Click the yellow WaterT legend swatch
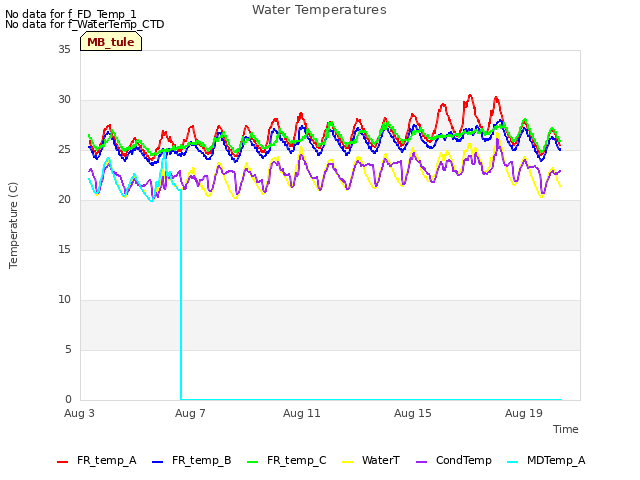This screenshot has height=480, width=640. click(x=348, y=462)
